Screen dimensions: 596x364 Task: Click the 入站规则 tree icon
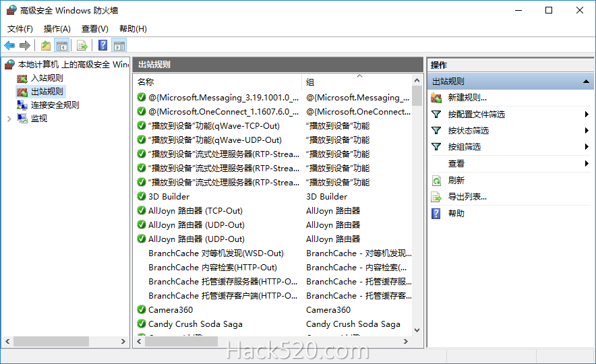click(x=22, y=78)
